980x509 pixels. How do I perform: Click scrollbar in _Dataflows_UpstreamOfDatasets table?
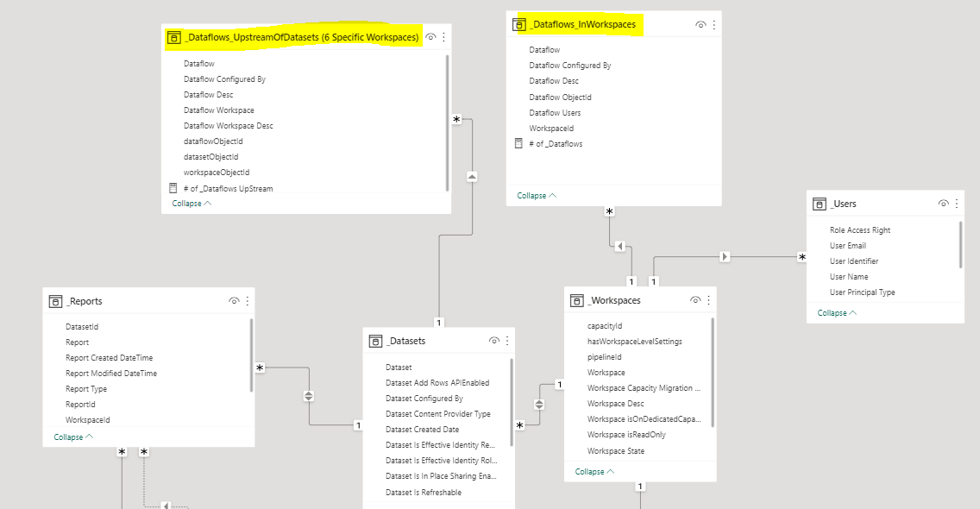click(x=448, y=123)
